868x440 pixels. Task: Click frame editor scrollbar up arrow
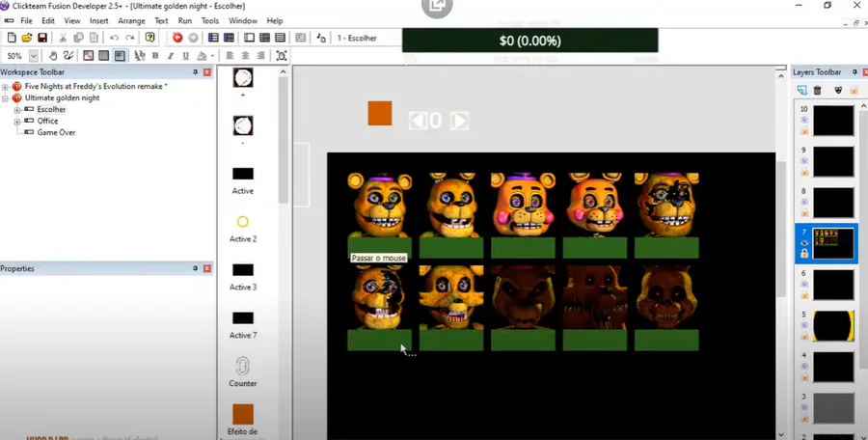781,76
